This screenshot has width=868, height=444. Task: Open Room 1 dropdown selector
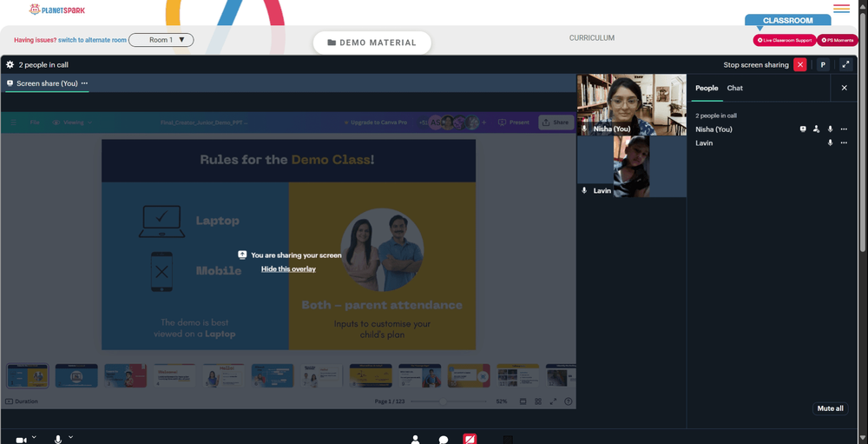pos(161,40)
